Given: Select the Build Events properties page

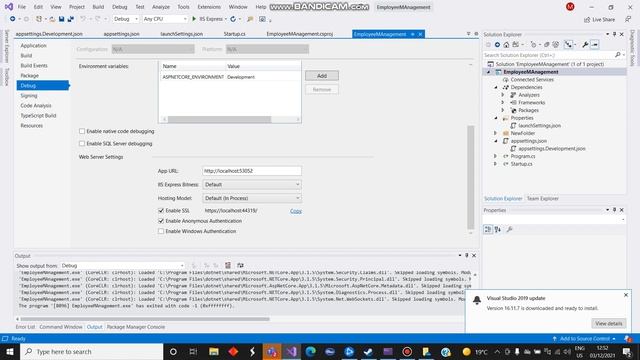Looking at the screenshot, I should [x=34, y=66].
